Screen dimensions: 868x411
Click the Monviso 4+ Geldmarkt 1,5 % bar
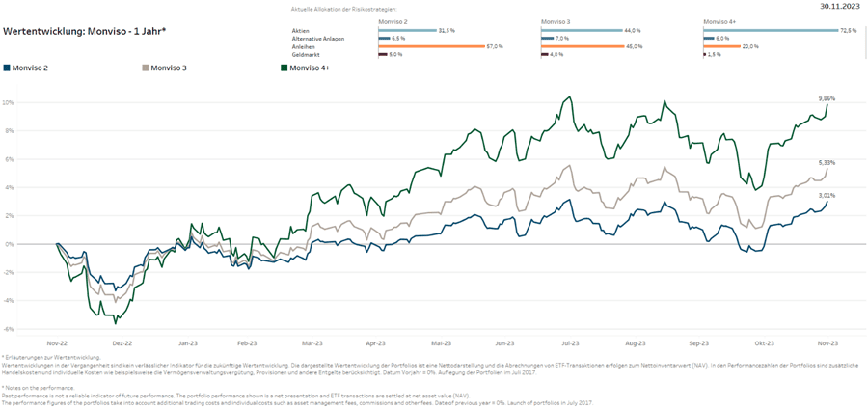[x=705, y=54]
